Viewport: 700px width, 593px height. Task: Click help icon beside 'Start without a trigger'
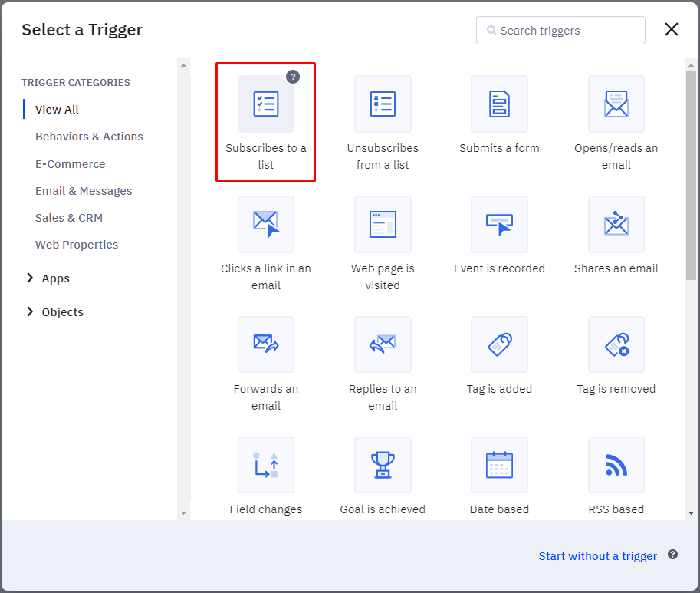pos(672,555)
